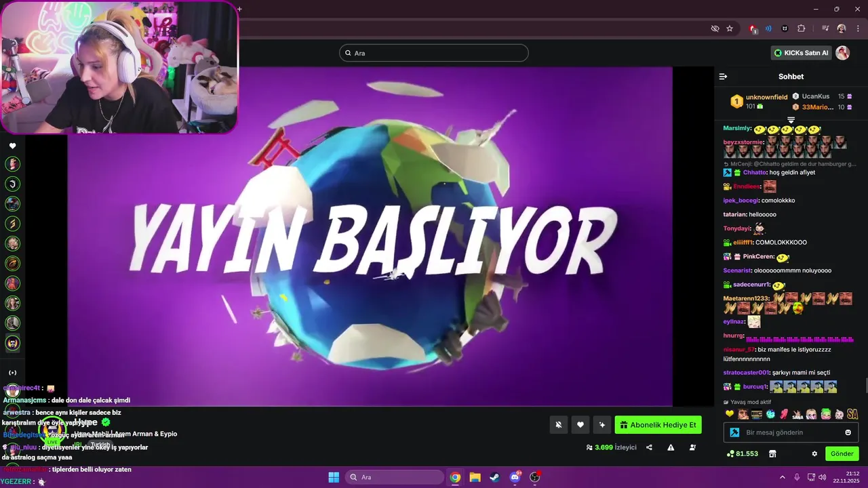Open a new browser tab with plus button
Viewport: 868px width, 488px height.
pos(239,9)
